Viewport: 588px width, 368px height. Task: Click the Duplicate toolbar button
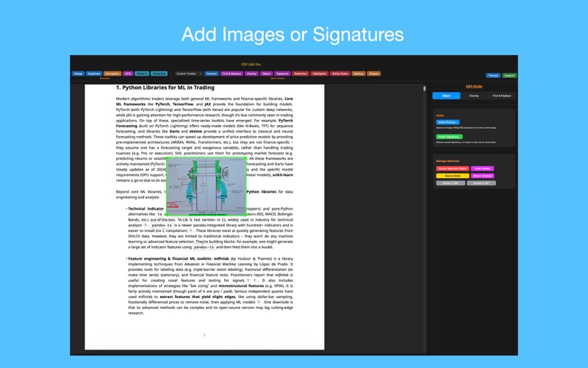point(94,74)
